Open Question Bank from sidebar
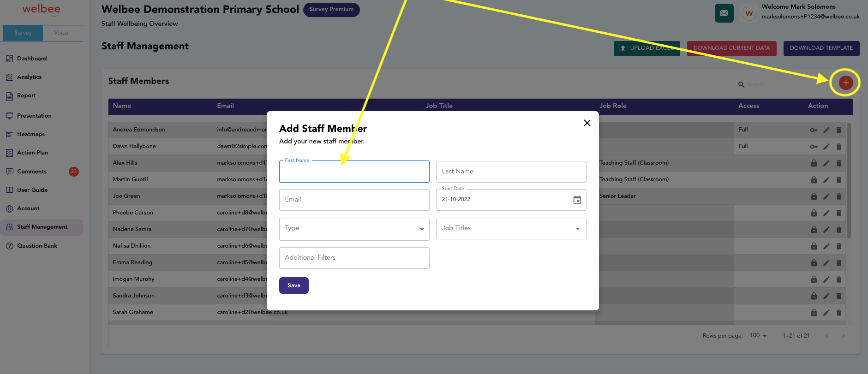The image size is (868, 374). (42, 246)
